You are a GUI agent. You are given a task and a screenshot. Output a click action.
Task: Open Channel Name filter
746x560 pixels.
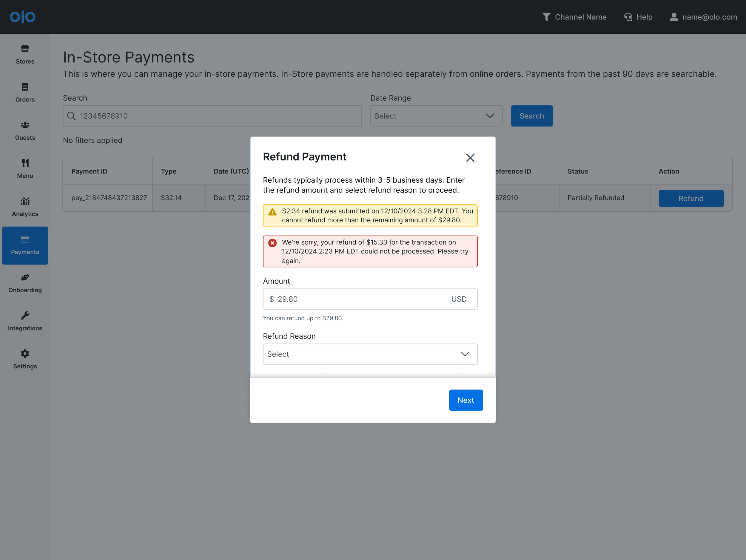pos(574,17)
